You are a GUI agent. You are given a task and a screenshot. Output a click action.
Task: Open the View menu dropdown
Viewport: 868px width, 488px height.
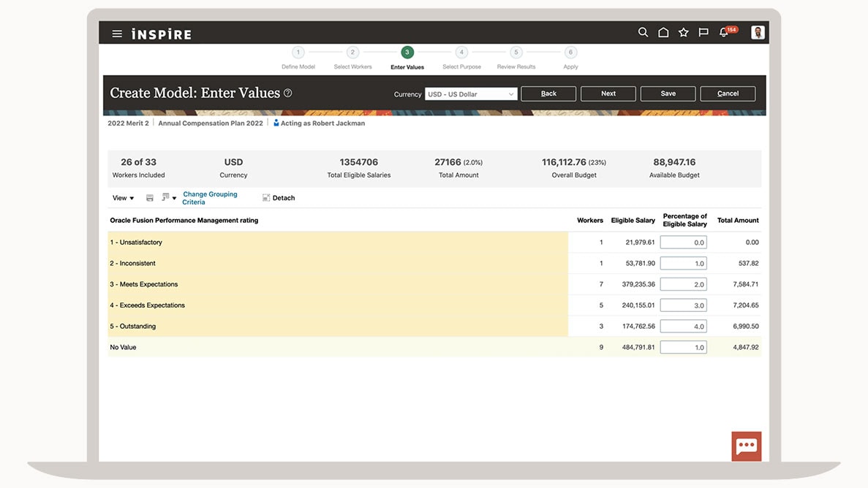pos(123,198)
